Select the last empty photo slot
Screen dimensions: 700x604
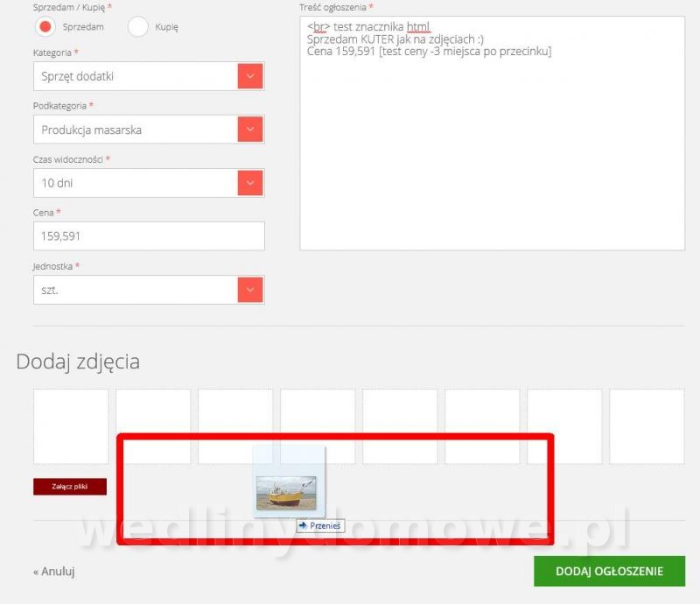point(647,426)
